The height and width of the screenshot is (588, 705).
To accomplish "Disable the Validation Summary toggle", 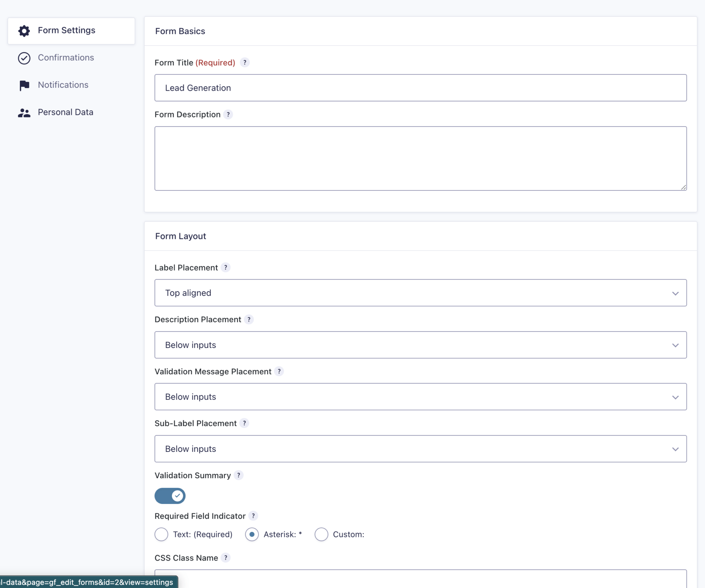I will [170, 496].
